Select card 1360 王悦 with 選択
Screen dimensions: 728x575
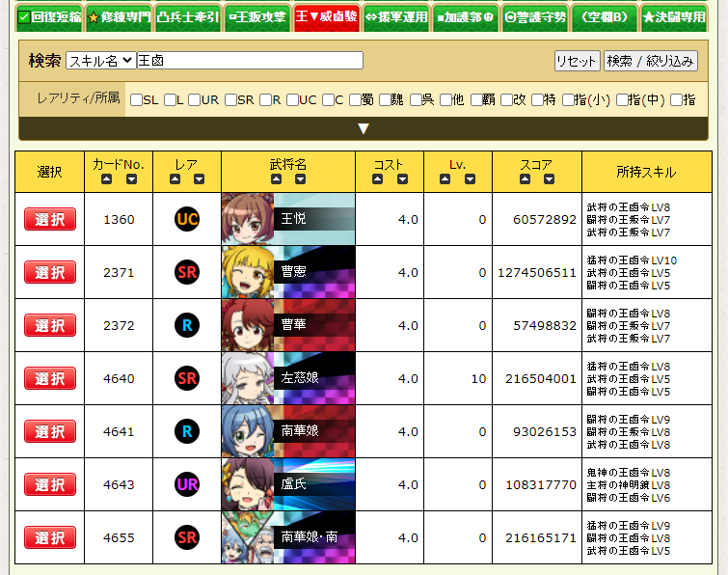(50, 219)
